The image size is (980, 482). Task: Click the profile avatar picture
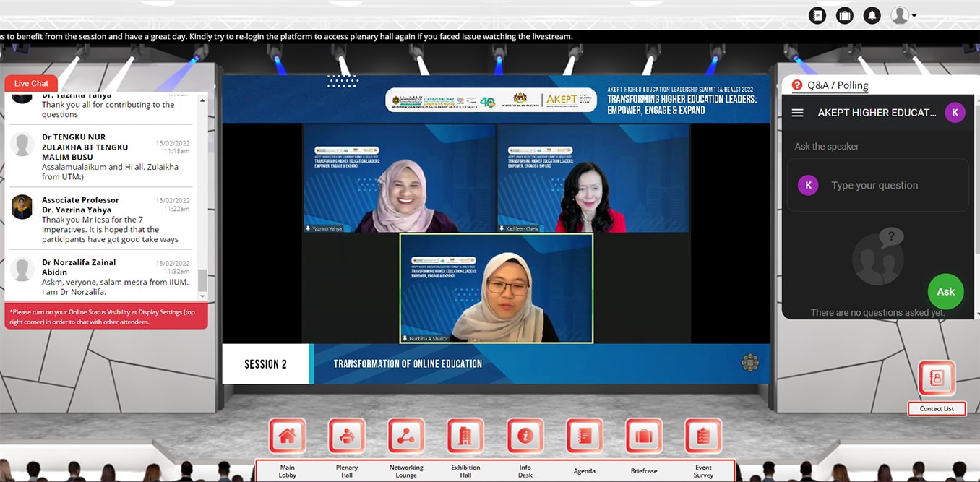click(x=900, y=15)
